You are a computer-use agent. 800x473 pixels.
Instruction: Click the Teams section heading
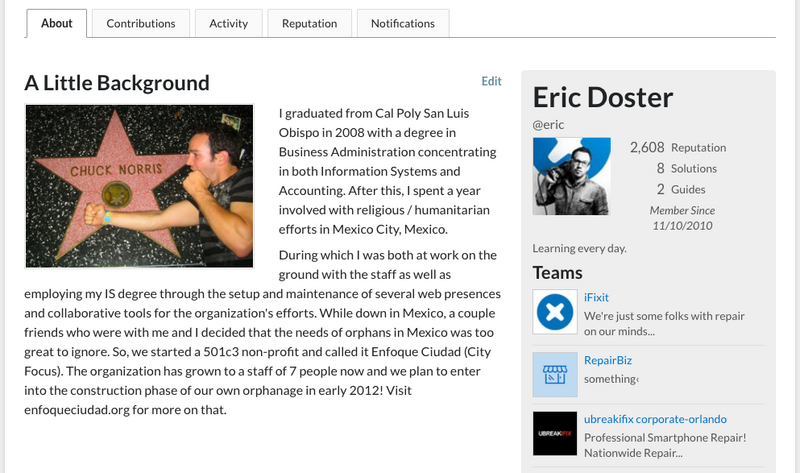pyautogui.click(x=558, y=272)
